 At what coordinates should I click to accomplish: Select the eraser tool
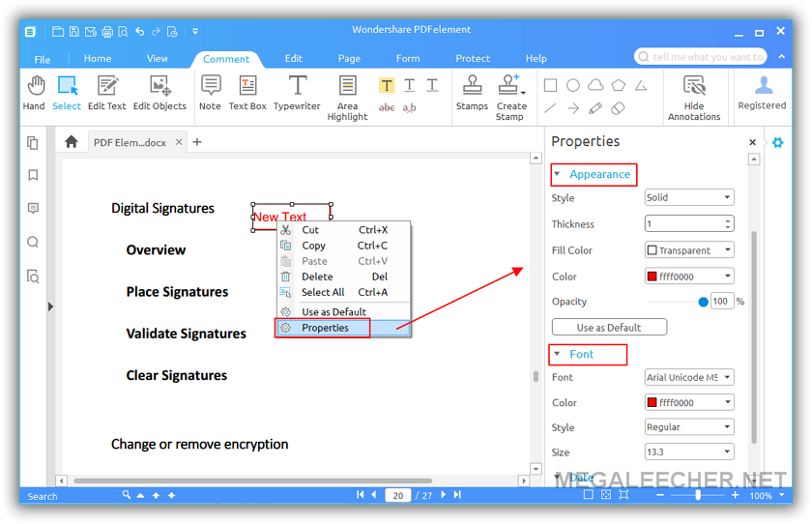coord(618,108)
